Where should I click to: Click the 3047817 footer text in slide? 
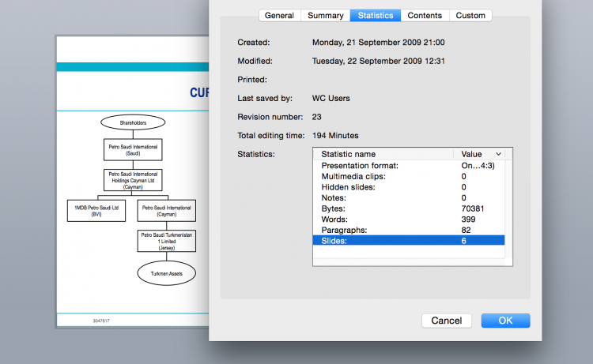(101, 321)
